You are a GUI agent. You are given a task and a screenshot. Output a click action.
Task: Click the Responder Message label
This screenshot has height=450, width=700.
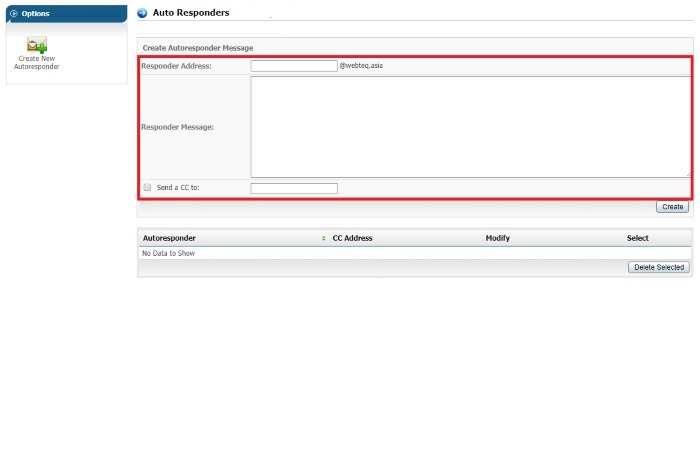(177, 127)
